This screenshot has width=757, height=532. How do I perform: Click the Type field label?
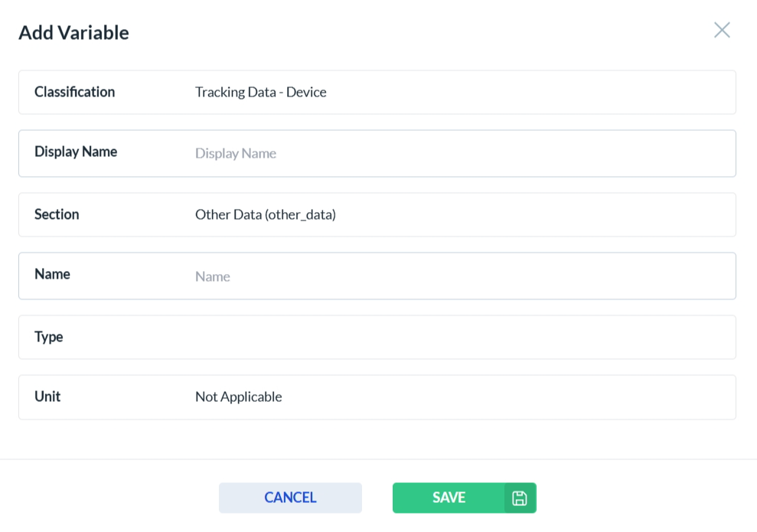(x=49, y=337)
